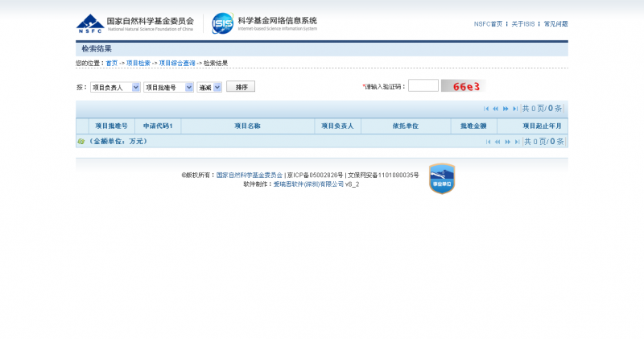Go to first page in top pager
644x339 pixels.
point(486,109)
